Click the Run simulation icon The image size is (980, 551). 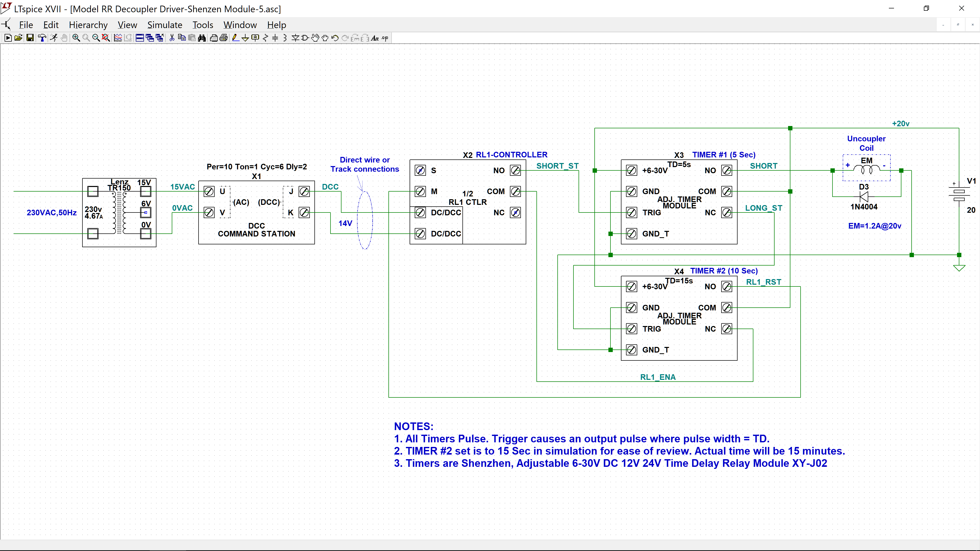[x=8, y=38]
